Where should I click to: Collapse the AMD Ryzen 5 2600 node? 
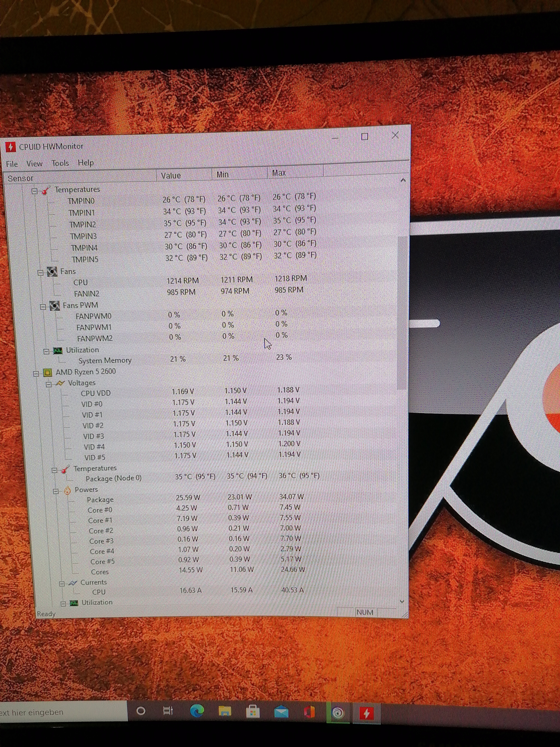point(36,373)
